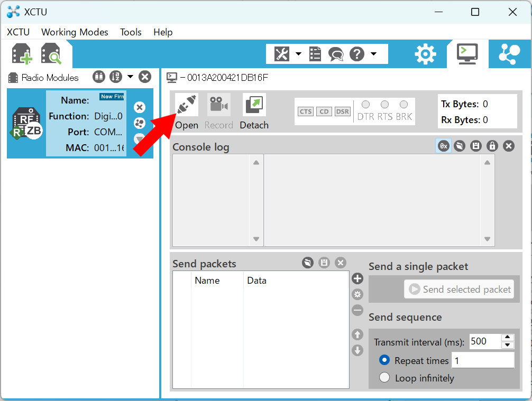Screen dimensions: 532x401
Task: Move selected packet down arrow
Action: tap(357, 350)
